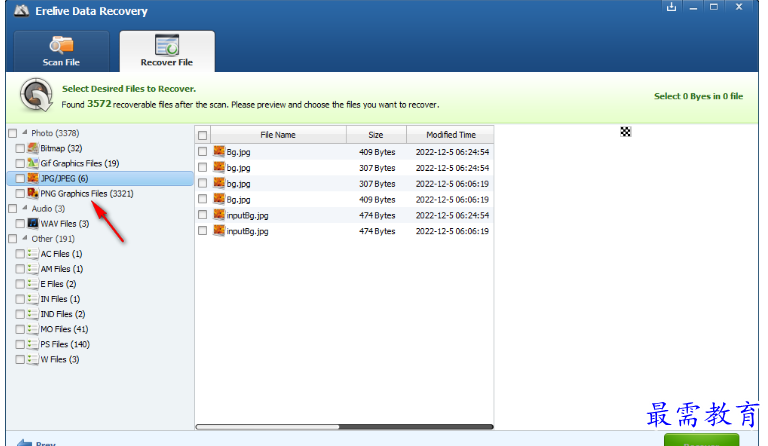Viewport: 768px width, 446px height.
Task: Minimize the Erelive Data Recovery window
Action: [x=693, y=7]
